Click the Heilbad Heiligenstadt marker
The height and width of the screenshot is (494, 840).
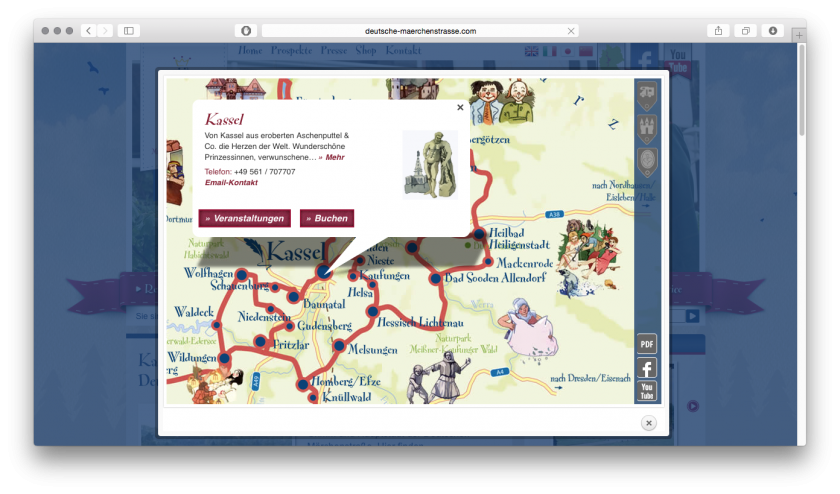(x=479, y=234)
